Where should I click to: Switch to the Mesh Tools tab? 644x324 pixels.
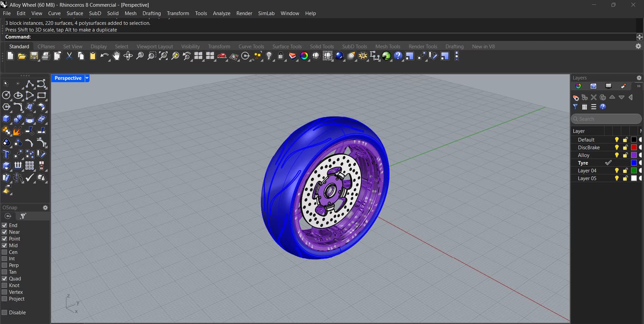[x=387, y=46]
